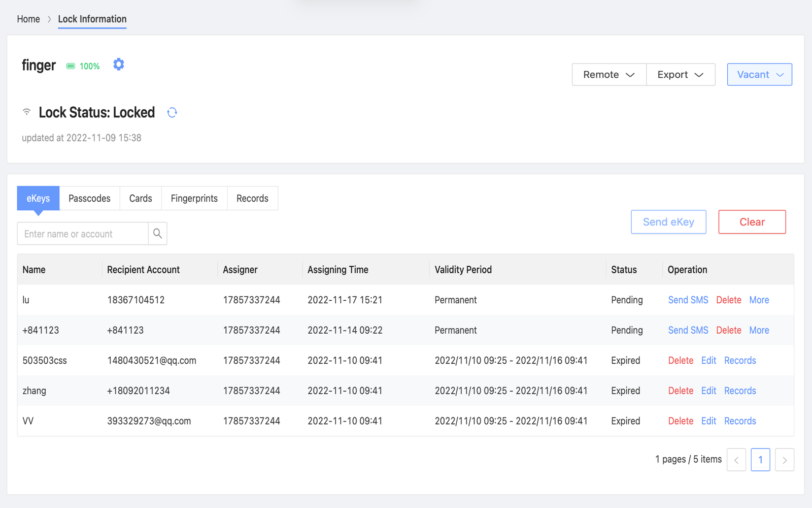The height and width of the screenshot is (508, 812).
Task: Click the search magnifier icon
Action: [157, 234]
